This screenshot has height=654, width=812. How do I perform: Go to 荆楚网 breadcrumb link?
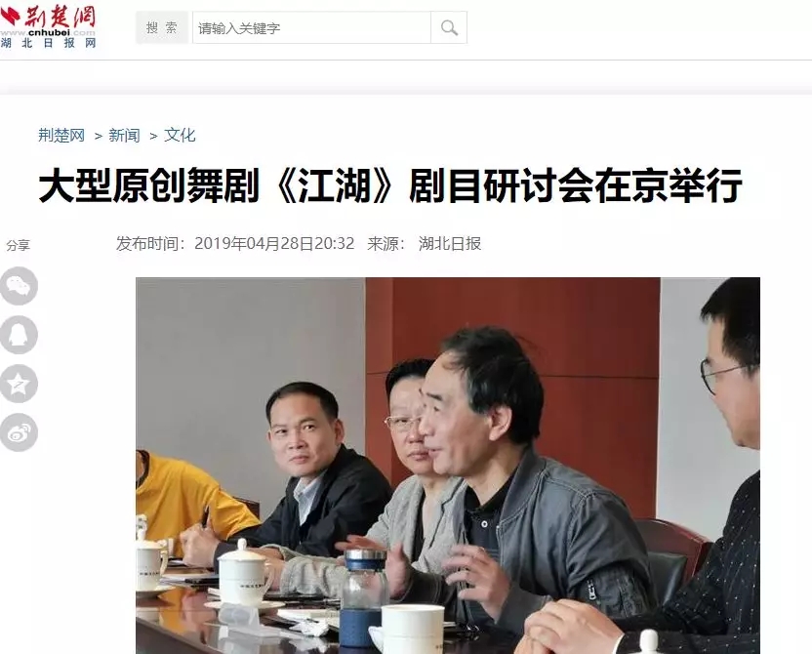tap(61, 135)
